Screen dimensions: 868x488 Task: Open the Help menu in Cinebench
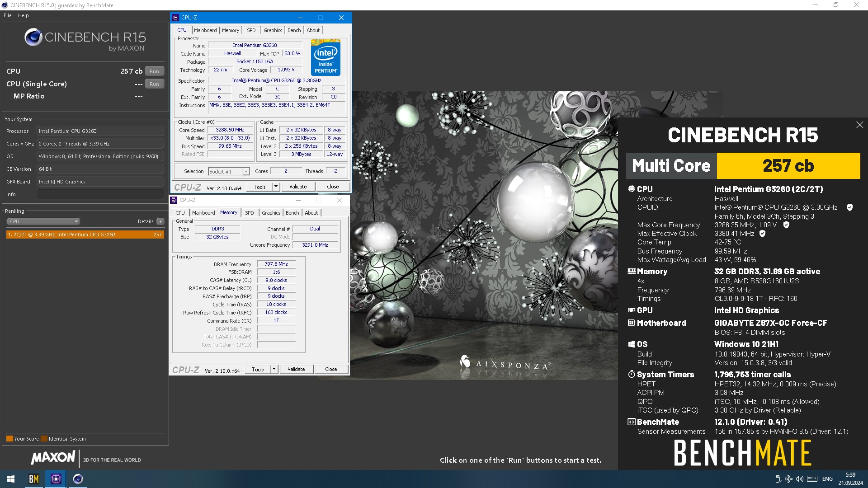tap(24, 15)
